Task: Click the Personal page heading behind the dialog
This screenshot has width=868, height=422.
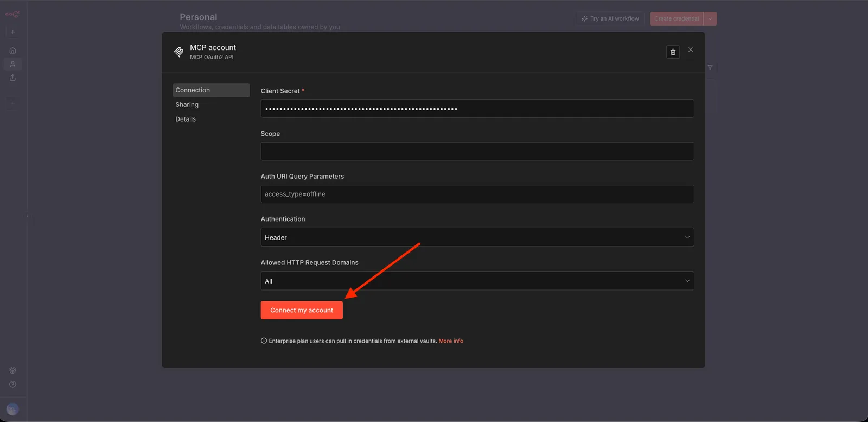Action: tap(199, 17)
